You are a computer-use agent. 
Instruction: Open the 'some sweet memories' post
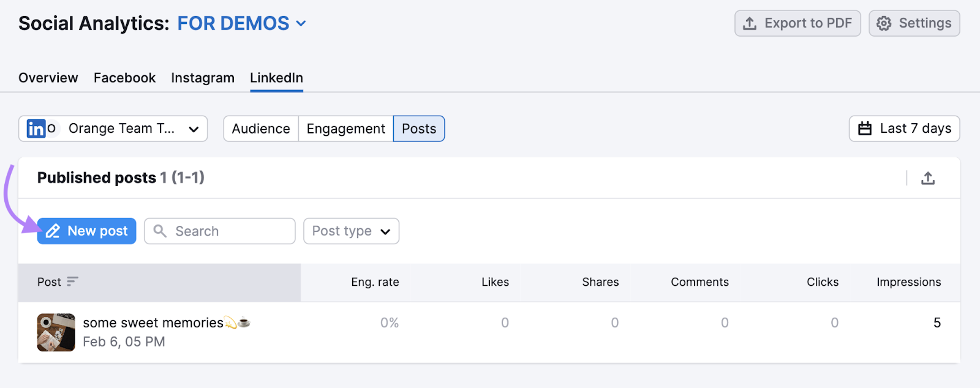click(x=153, y=323)
